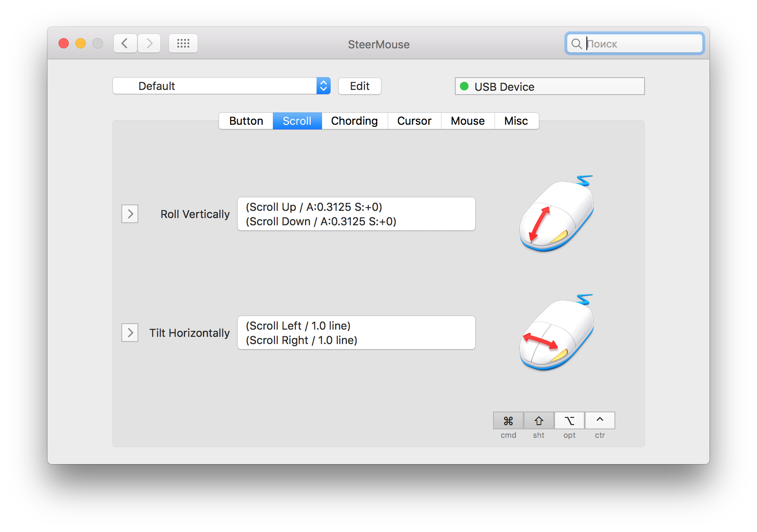Click the forward navigation arrow
Screen dimensions: 757x532
149,43
